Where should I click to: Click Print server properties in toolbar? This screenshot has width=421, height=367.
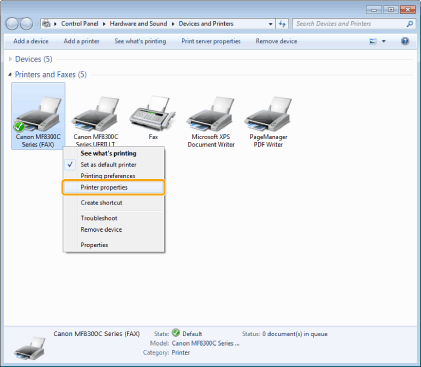[211, 41]
